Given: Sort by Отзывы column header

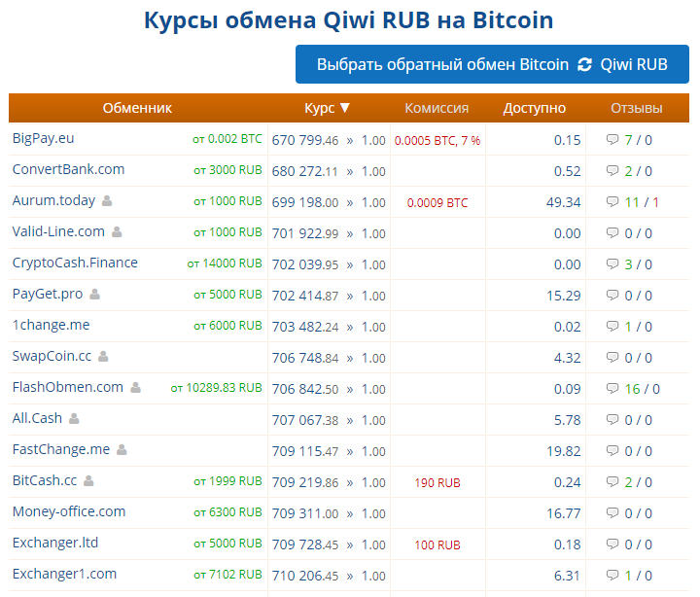Looking at the screenshot, I should coord(637,108).
